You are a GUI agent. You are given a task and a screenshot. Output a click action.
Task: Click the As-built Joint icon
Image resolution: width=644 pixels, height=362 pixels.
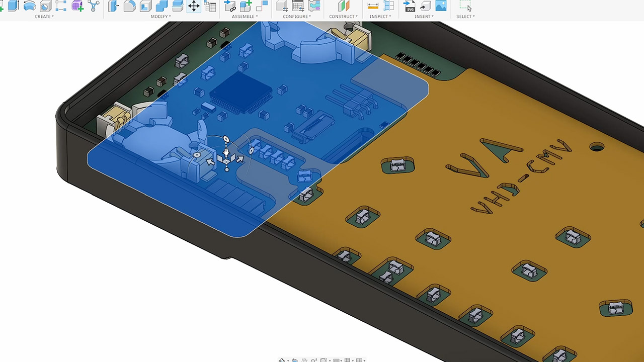click(x=262, y=6)
